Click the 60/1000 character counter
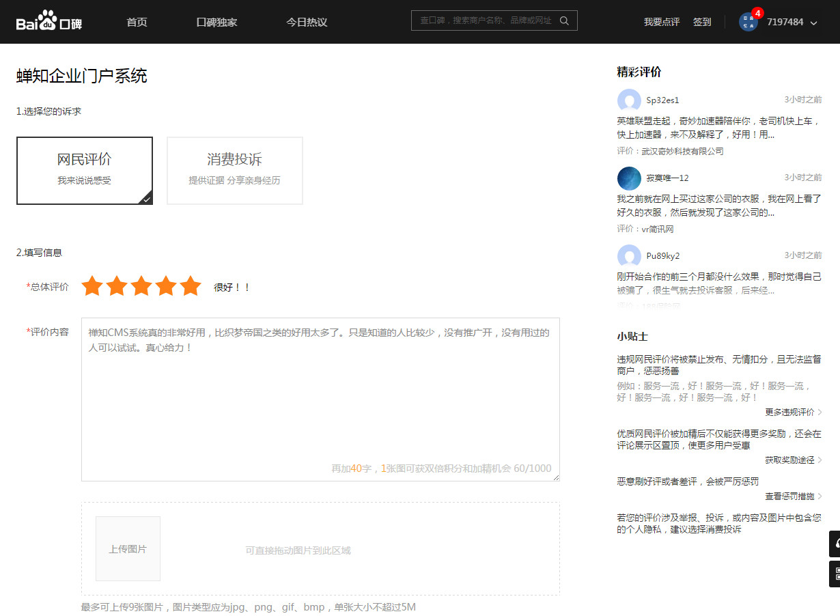The height and width of the screenshot is (616, 840). point(533,468)
